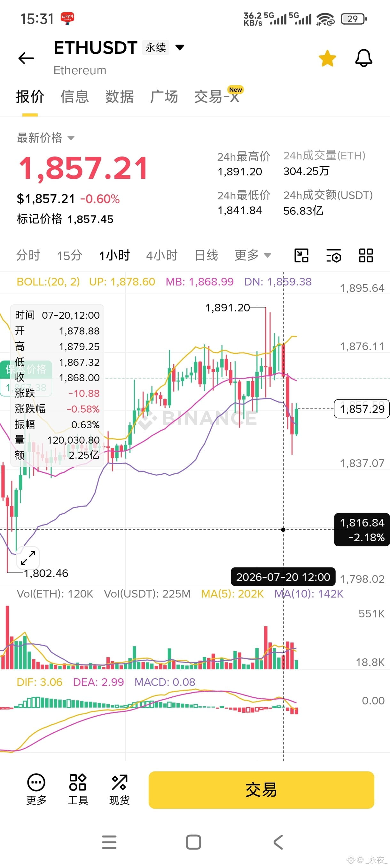Tap the yellow 交易 button

pos(261,790)
